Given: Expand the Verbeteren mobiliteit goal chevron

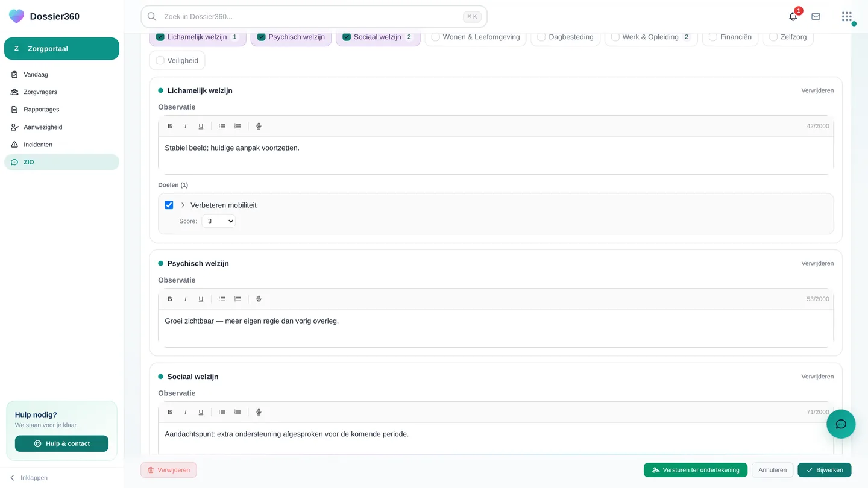Looking at the screenshot, I should point(183,205).
